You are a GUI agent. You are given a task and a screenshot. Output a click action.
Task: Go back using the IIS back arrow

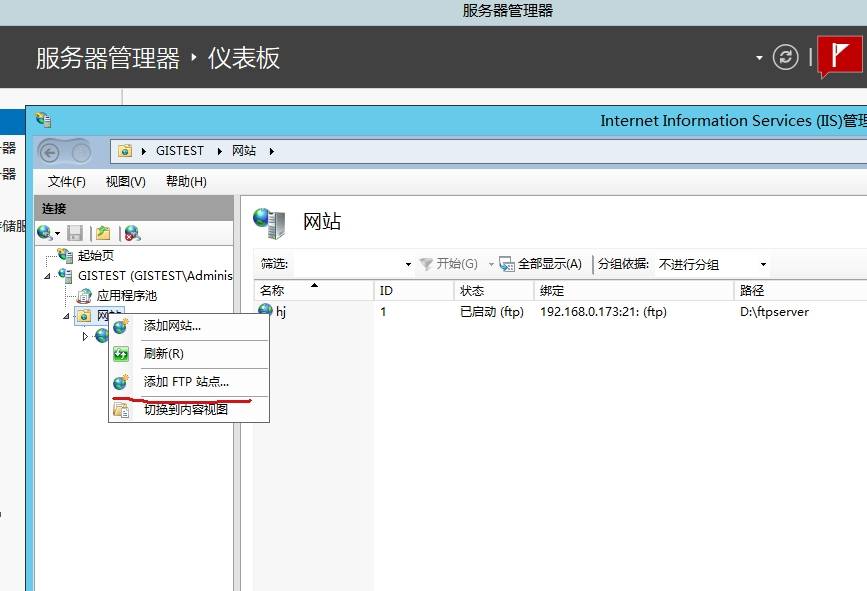(x=50, y=152)
